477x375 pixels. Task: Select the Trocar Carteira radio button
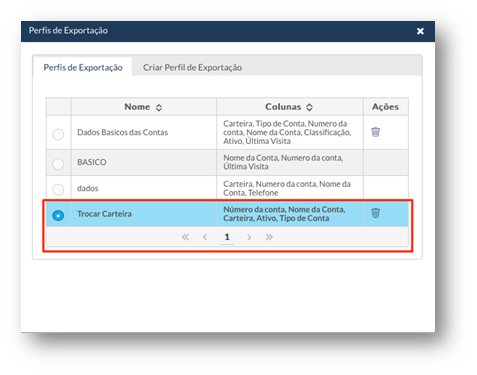(58, 215)
